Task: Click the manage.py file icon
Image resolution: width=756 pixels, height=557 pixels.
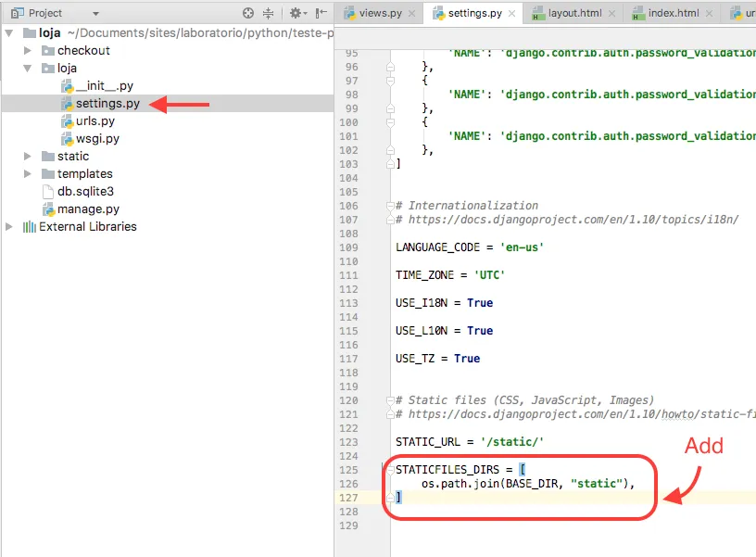Action: click(x=49, y=209)
